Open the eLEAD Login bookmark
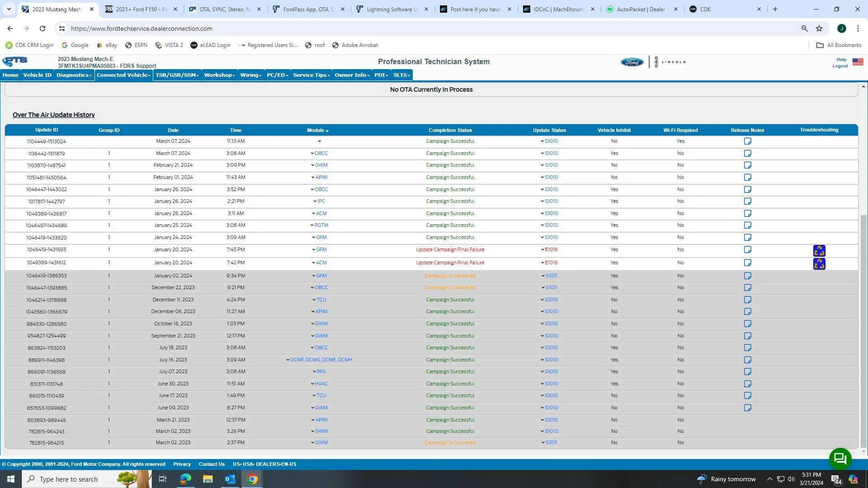The height and width of the screenshot is (488, 868). (x=210, y=45)
